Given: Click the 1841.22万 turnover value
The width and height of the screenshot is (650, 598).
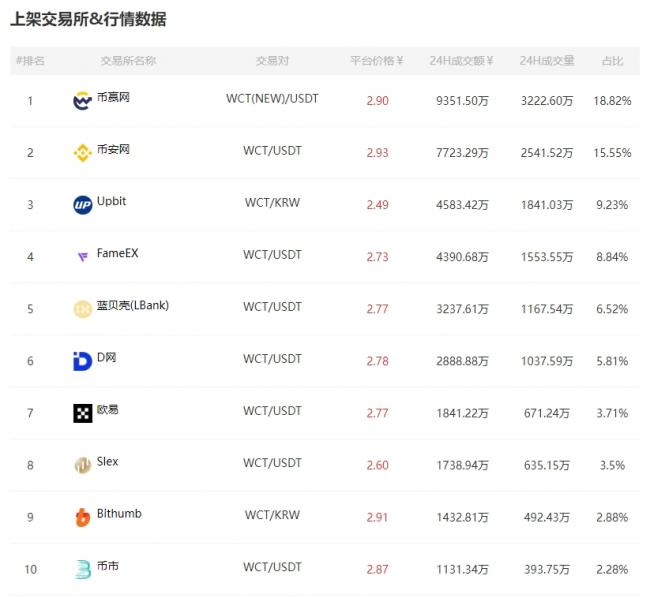Looking at the screenshot, I should pos(462,413).
